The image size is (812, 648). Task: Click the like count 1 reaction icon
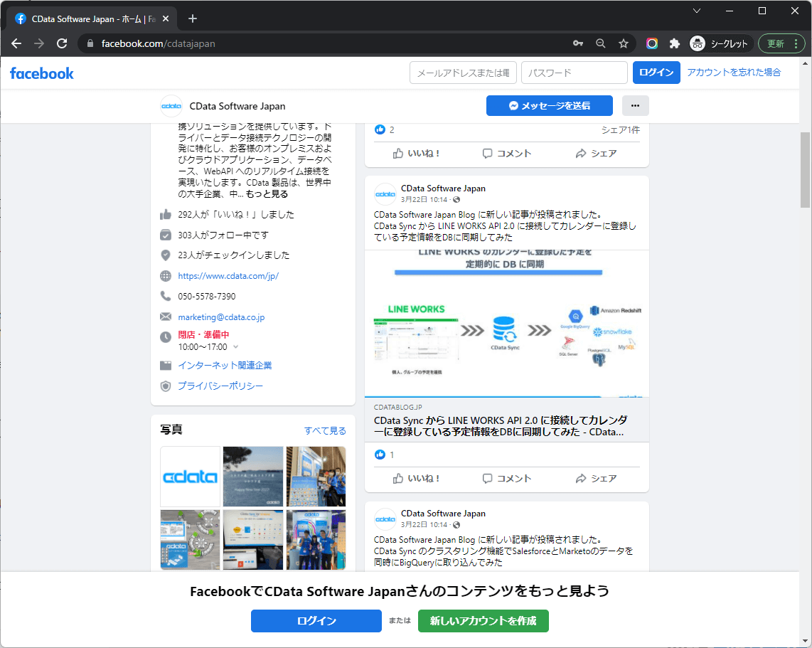click(x=380, y=455)
